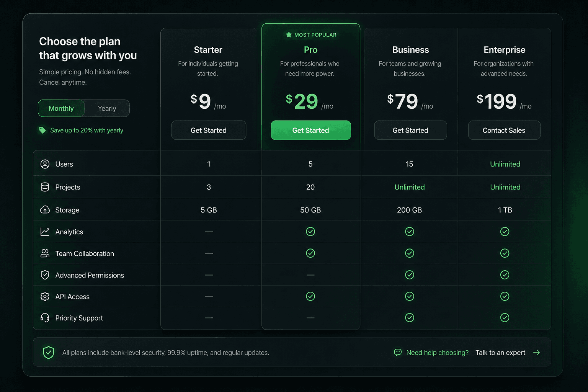Click Enterprise Projects Unlimited value
Screen dimensions: 588x392
point(505,187)
